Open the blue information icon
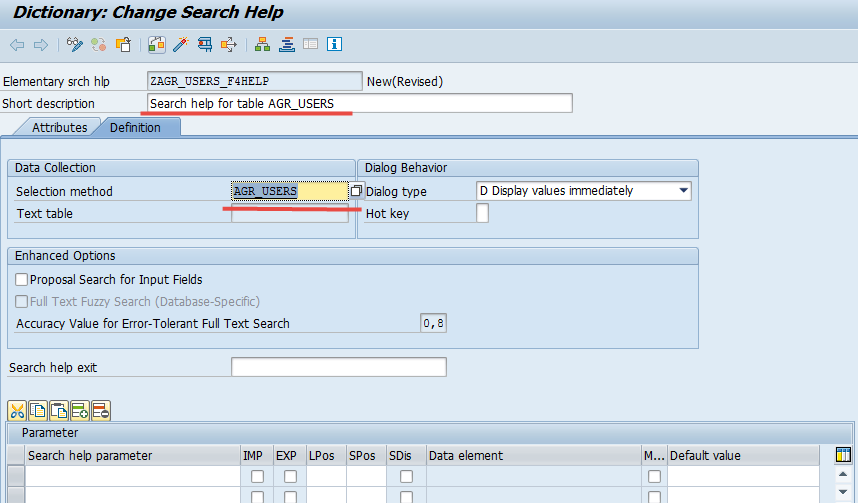This screenshot has height=503, width=858. pyautogui.click(x=334, y=44)
